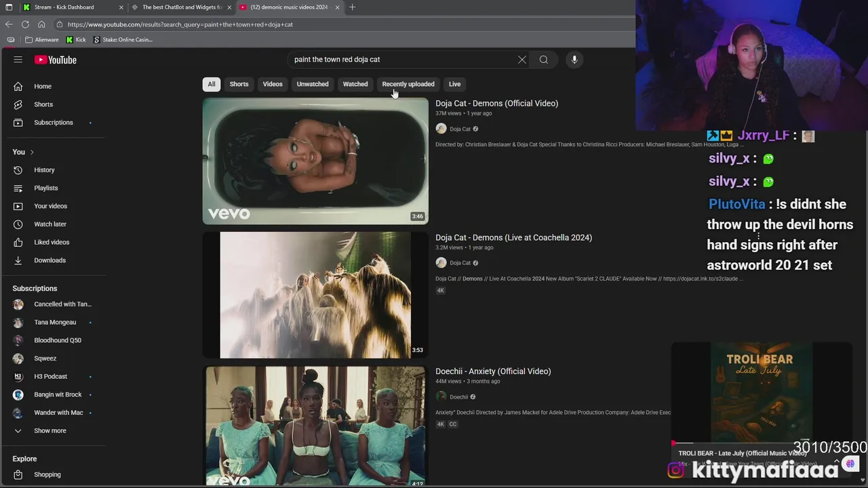
Task: Select the Recently uploaded filter chip
Action: click(x=408, y=84)
